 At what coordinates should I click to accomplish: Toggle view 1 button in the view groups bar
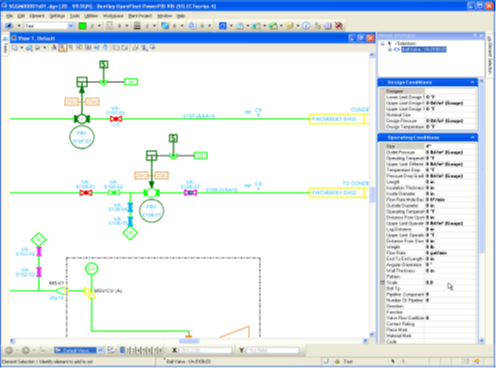click(122, 350)
